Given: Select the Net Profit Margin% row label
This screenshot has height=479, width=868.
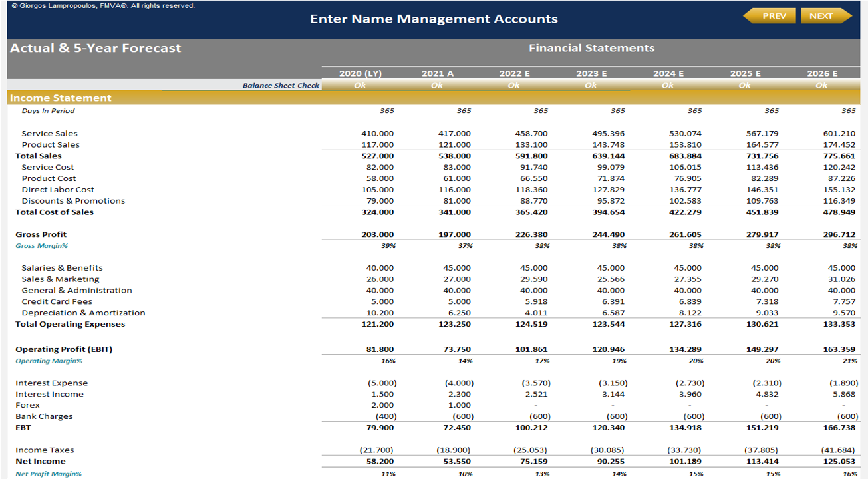Looking at the screenshot, I should point(49,474).
